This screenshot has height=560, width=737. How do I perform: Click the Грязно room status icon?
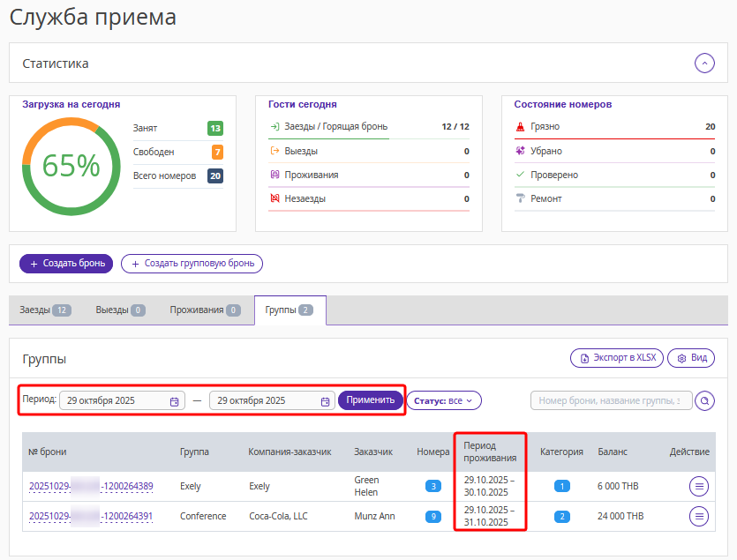click(x=521, y=127)
